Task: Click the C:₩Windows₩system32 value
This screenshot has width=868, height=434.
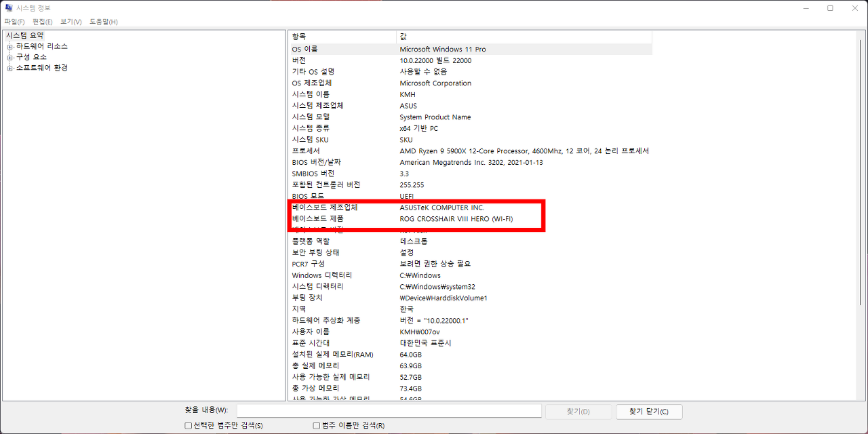Action: tap(437, 287)
